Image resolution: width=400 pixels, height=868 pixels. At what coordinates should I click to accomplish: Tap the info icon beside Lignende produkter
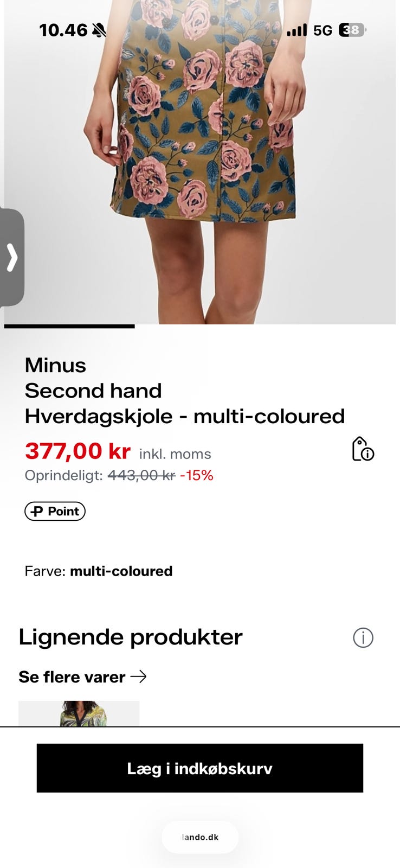click(363, 637)
